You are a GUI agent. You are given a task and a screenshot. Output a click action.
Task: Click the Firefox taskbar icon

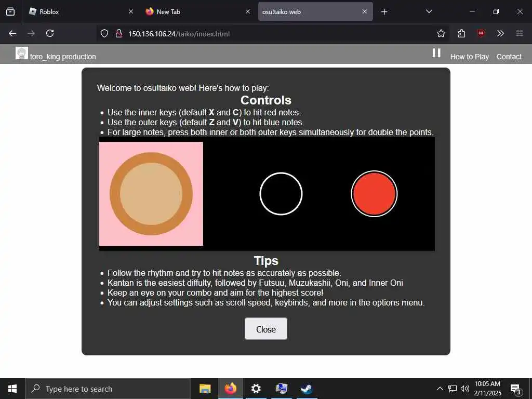(x=230, y=389)
